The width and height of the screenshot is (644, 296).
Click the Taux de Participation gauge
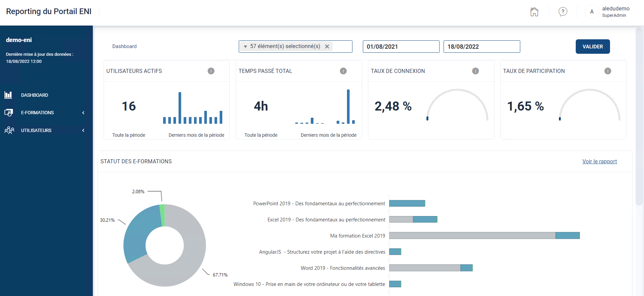(590, 105)
